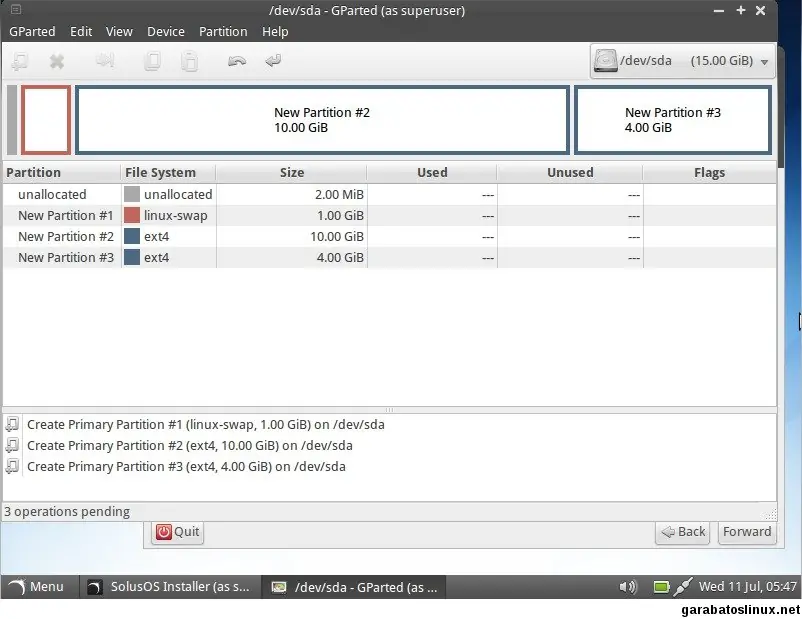Open the Edit menu
This screenshot has width=802, height=619.
[x=81, y=32]
